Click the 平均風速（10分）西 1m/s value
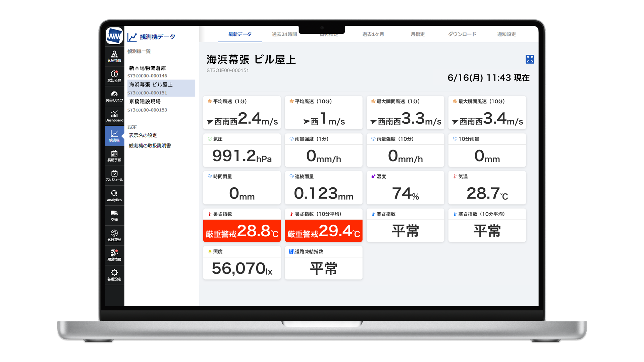Screen dimensions: 644x362 click(324, 119)
